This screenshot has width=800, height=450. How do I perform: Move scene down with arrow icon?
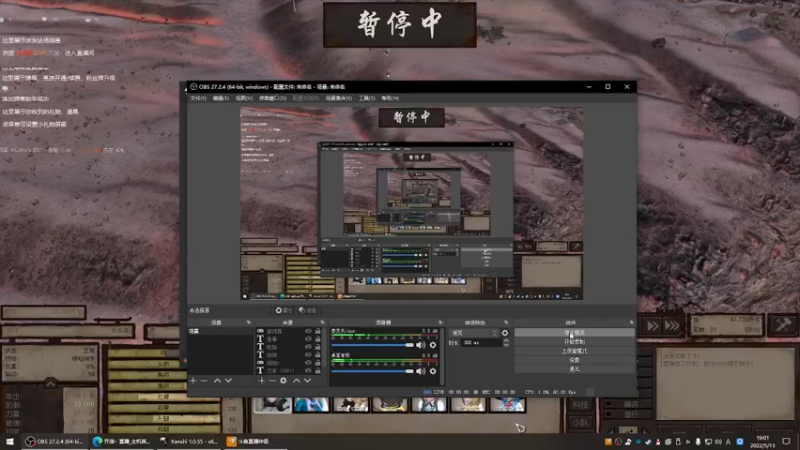click(x=228, y=381)
